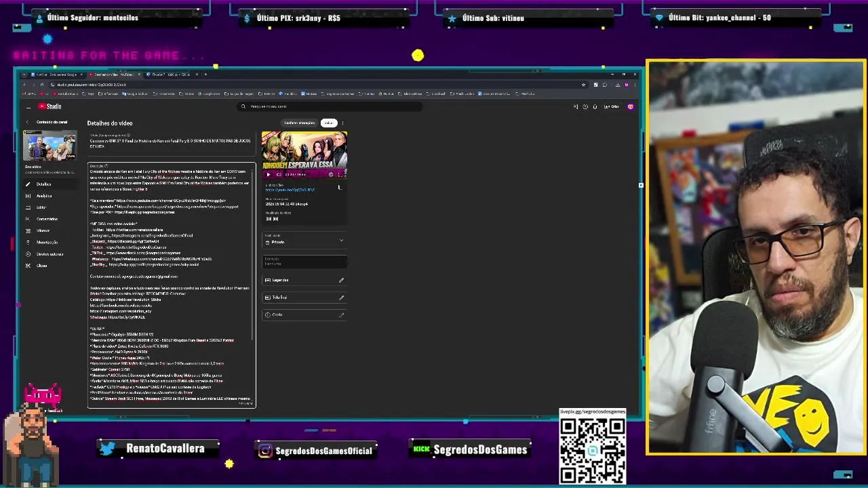Bookmark this page star icon

tap(583, 85)
